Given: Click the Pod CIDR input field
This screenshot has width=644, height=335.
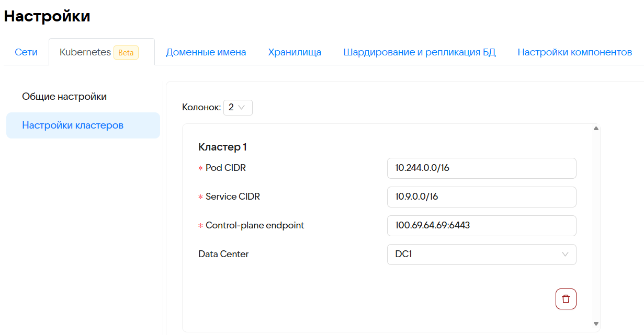Looking at the screenshot, I should [481, 168].
